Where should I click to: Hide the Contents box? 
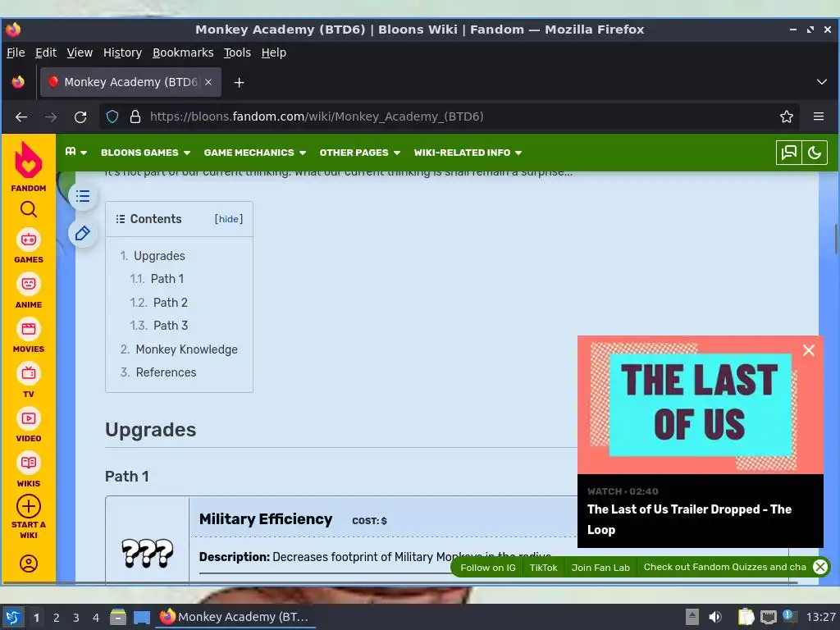pos(229,219)
